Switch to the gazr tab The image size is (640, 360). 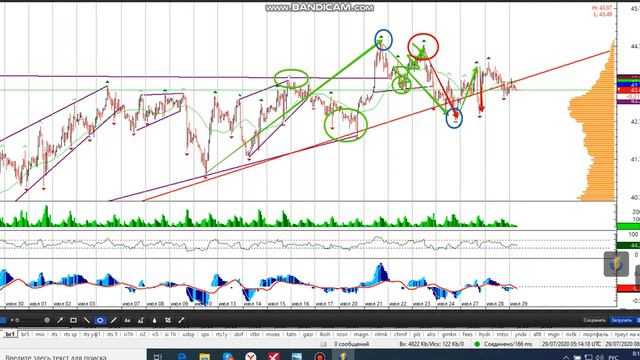point(308,334)
